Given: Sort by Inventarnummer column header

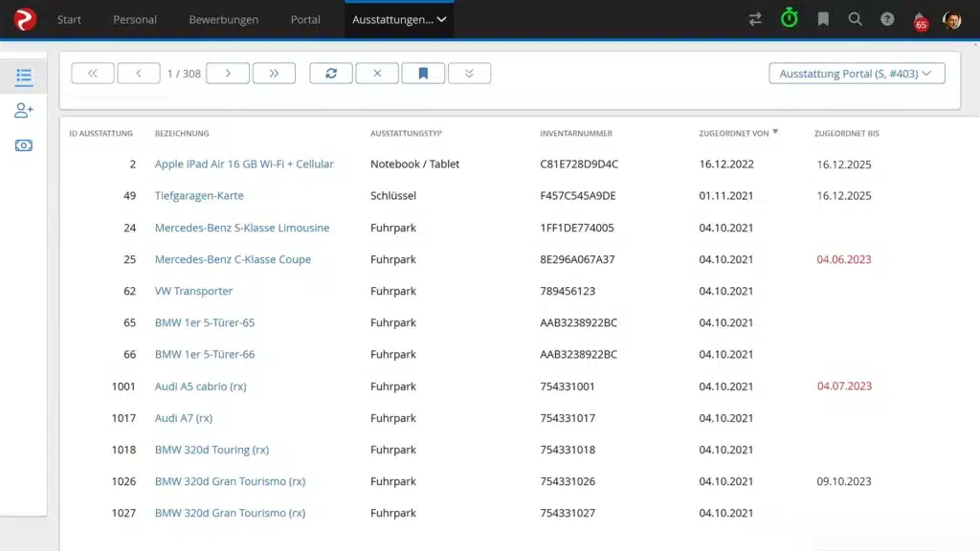Looking at the screenshot, I should point(576,133).
